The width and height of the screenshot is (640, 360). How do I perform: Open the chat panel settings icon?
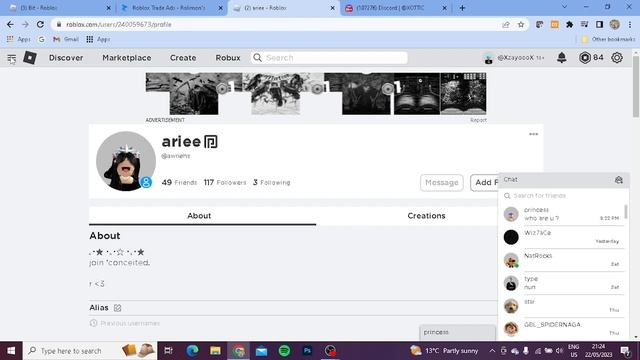coord(618,180)
